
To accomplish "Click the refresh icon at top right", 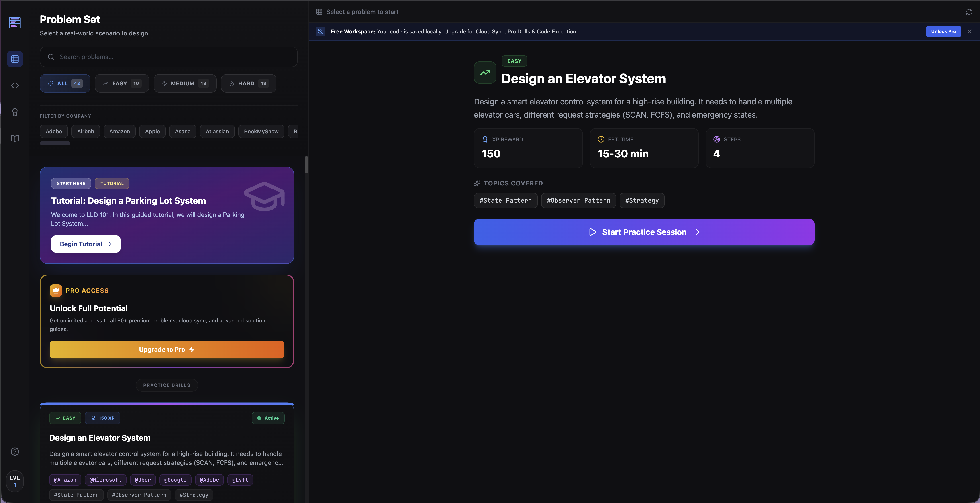I will click(x=969, y=12).
